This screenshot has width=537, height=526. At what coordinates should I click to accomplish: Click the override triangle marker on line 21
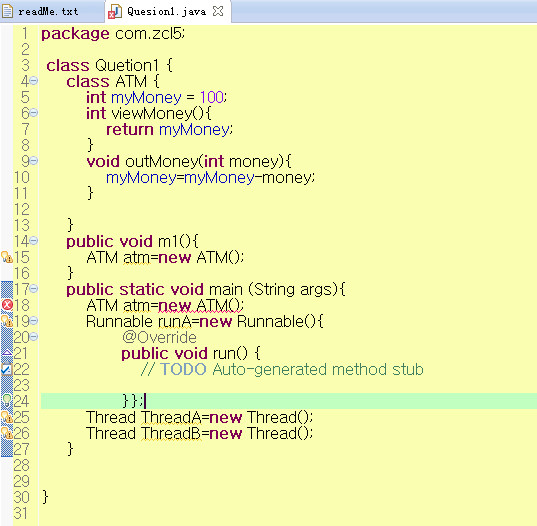[x=7, y=352]
